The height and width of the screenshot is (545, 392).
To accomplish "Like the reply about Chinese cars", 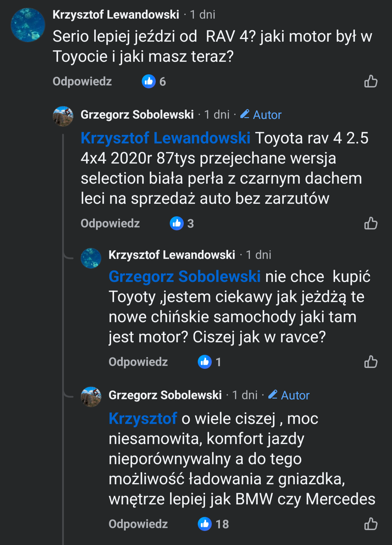I will click(x=371, y=362).
